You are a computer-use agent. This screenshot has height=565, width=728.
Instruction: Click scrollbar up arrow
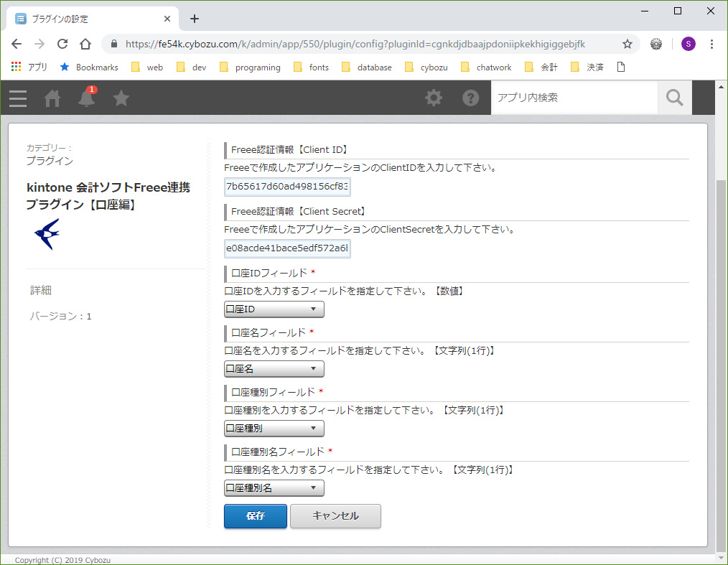tap(721, 86)
